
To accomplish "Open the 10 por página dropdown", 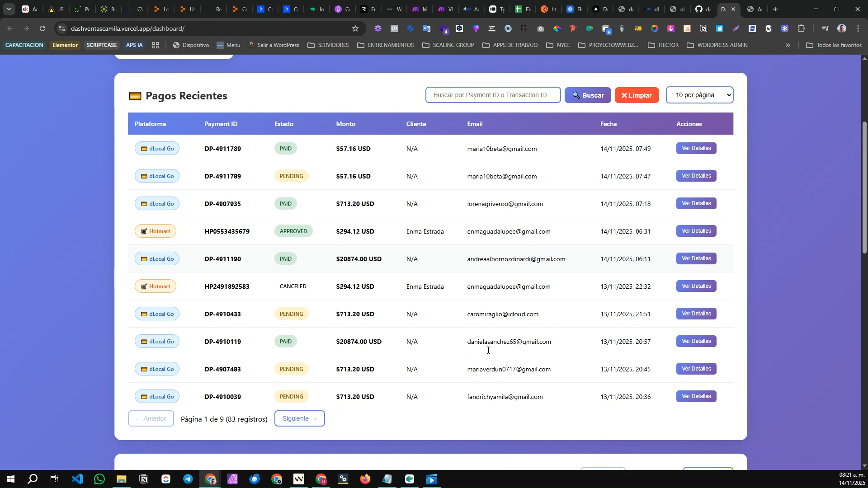I will point(699,95).
